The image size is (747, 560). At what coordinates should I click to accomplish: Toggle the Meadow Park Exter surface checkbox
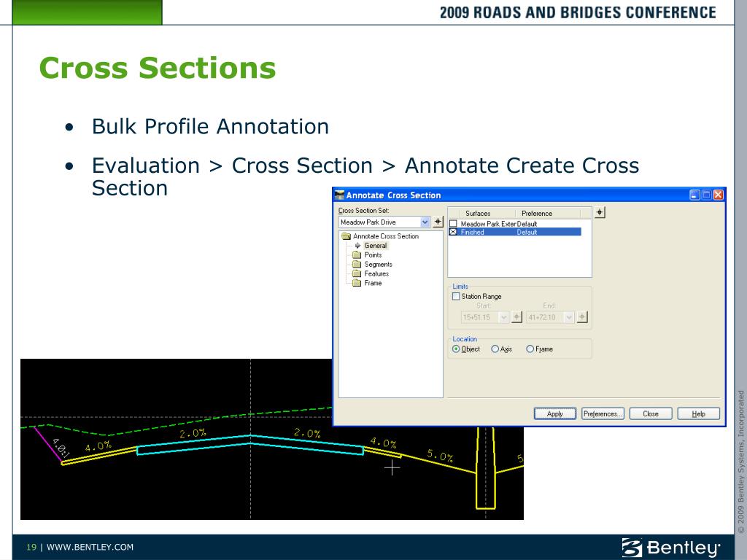[x=453, y=223]
